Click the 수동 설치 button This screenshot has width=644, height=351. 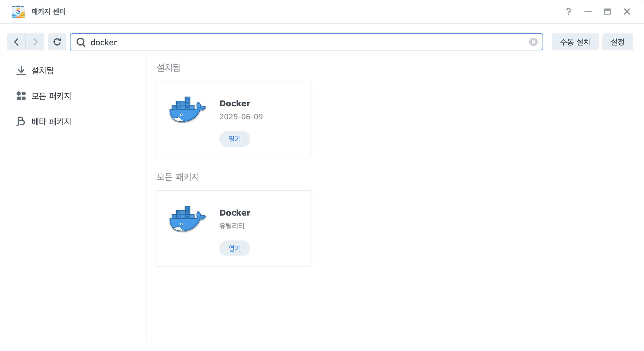[x=575, y=42]
